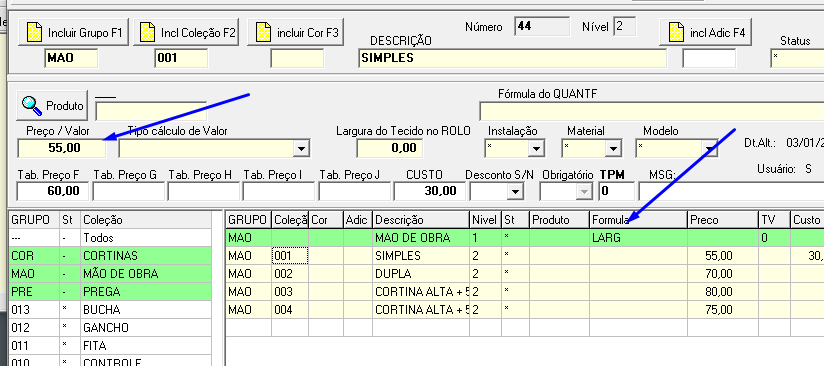
Task: Click the Tab. Preço F field 60,00
Action: (x=53, y=191)
